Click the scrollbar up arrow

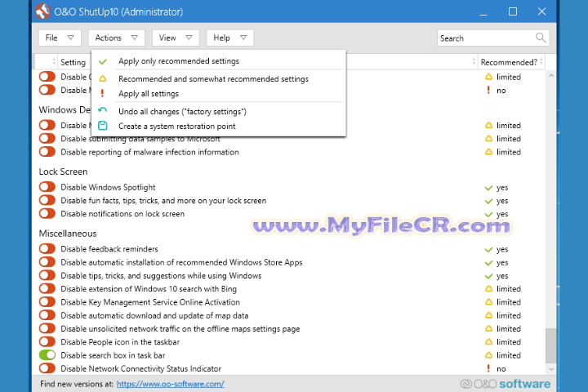pos(551,75)
